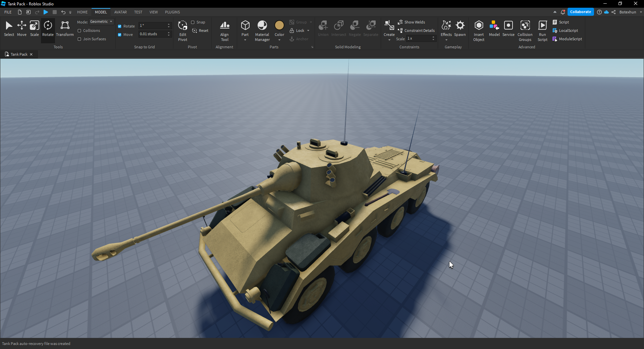Open the Material Manager
Image resolution: width=644 pixels, height=349 pixels.
[262, 30]
